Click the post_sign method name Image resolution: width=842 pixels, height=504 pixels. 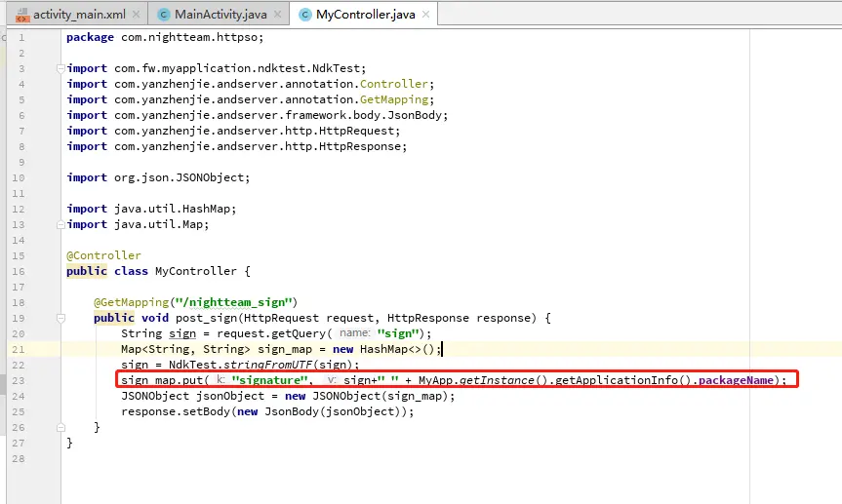tap(206, 318)
